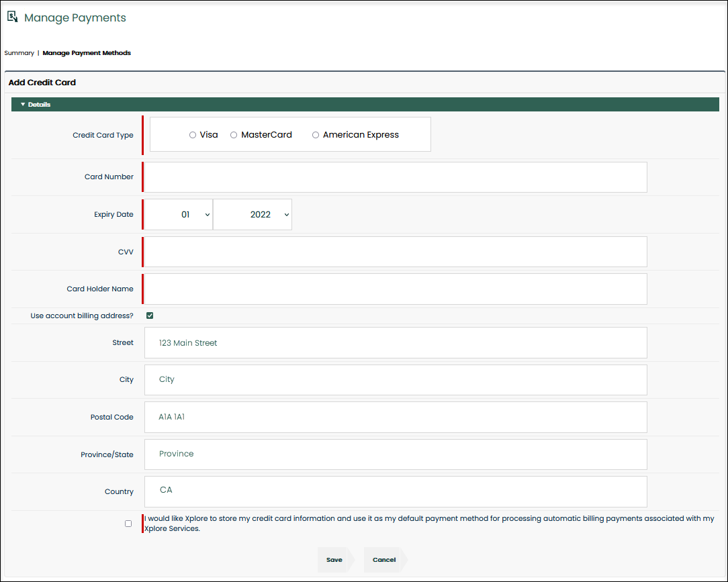Click the Street address field

(396, 343)
